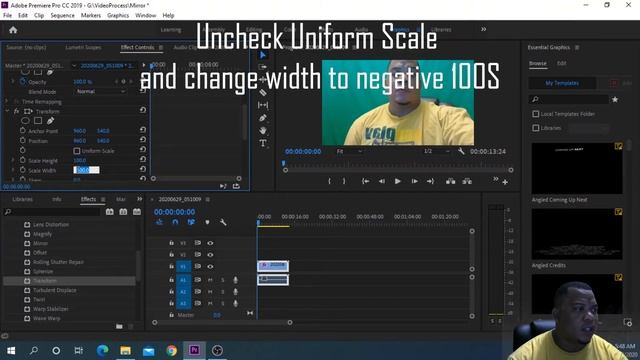Viewport: 640px width, 360px height.
Task: Open the Fit zoom level dropdown
Action: pyautogui.click(x=350, y=151)
